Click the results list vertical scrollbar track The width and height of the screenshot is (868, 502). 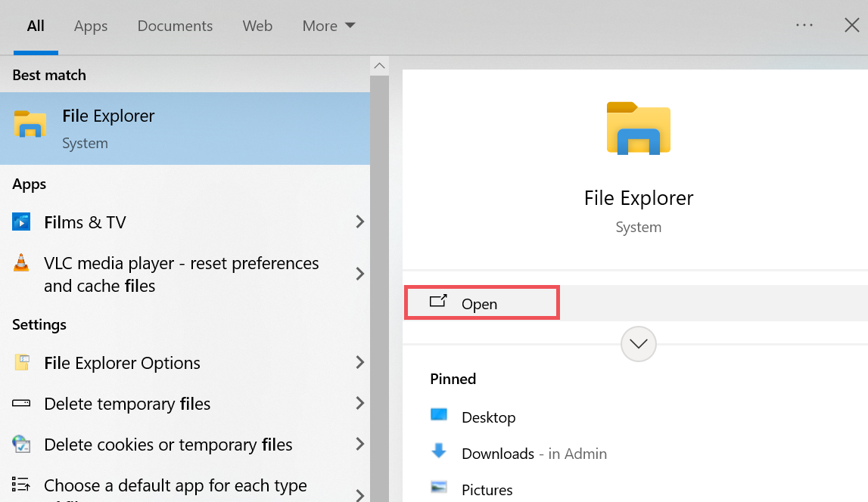coord(379,287)
